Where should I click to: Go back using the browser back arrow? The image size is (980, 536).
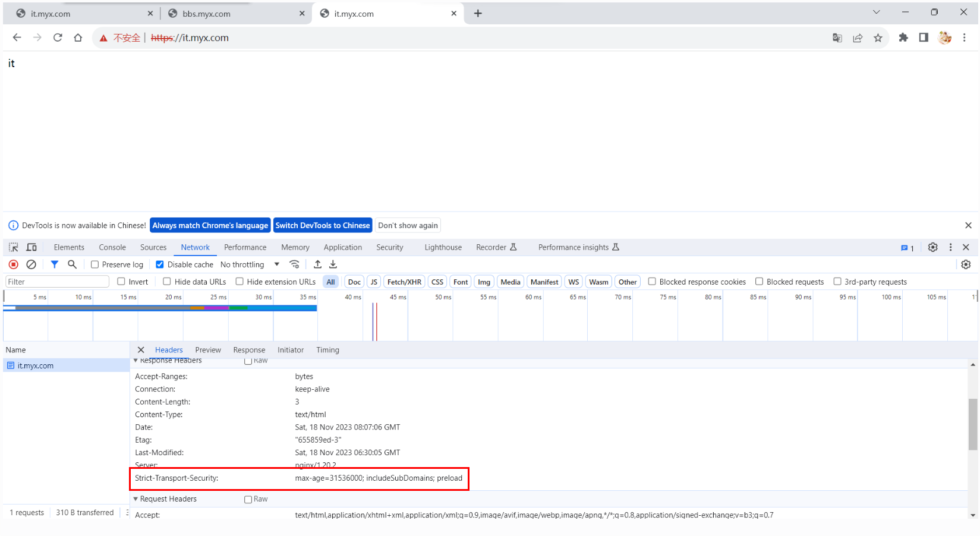17,37
